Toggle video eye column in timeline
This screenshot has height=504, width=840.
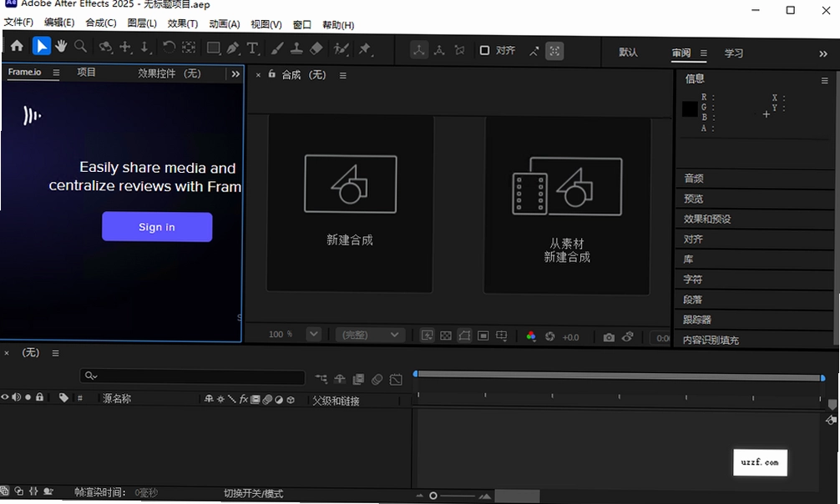click(x=5, y=397)
